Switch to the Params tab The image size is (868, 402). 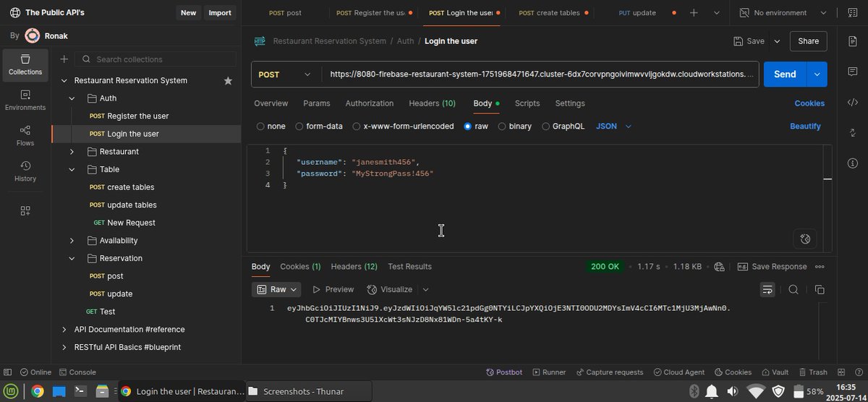317,103
